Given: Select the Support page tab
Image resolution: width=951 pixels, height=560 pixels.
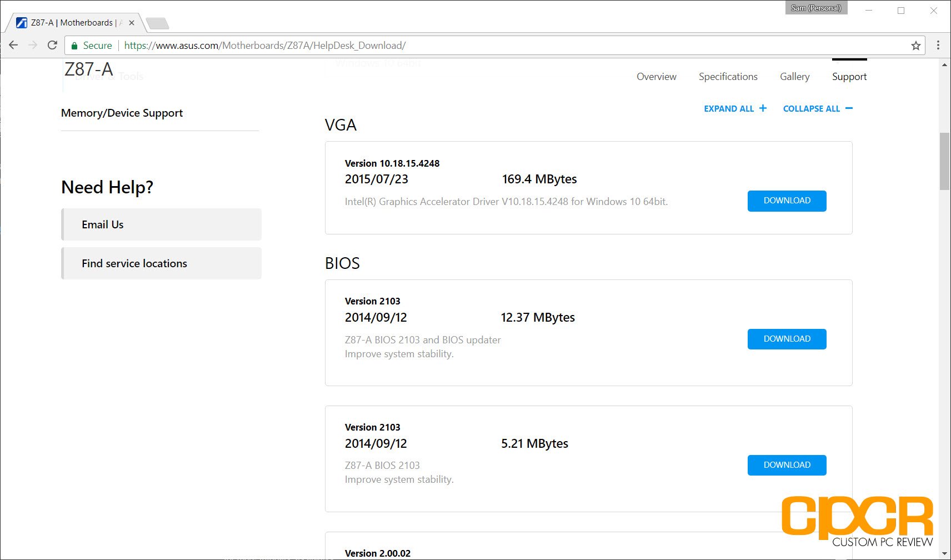Looking at the screenshot, I should pyautogui.click(x=849, y=77).
